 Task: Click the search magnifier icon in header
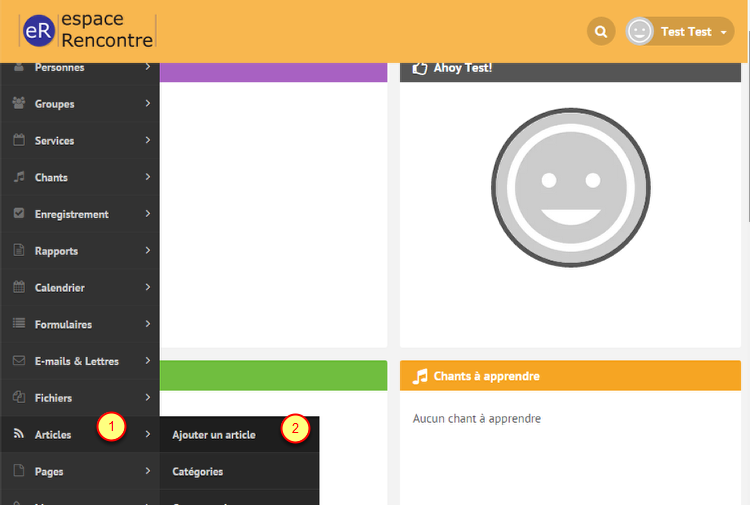600,32
